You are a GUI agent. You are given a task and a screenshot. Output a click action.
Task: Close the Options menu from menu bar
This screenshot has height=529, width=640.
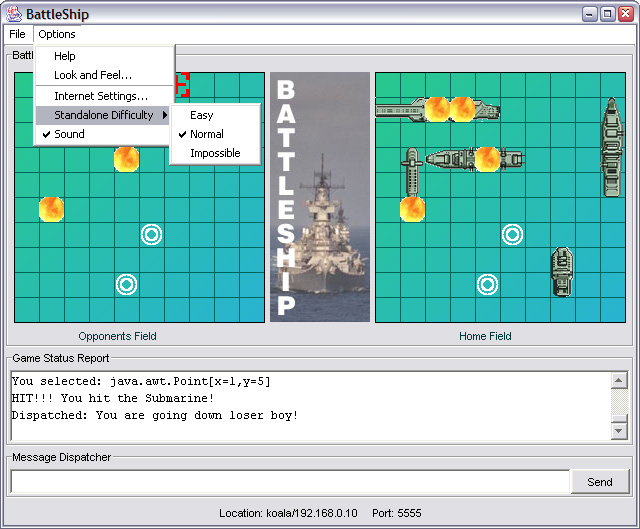(x=57, y=34)
